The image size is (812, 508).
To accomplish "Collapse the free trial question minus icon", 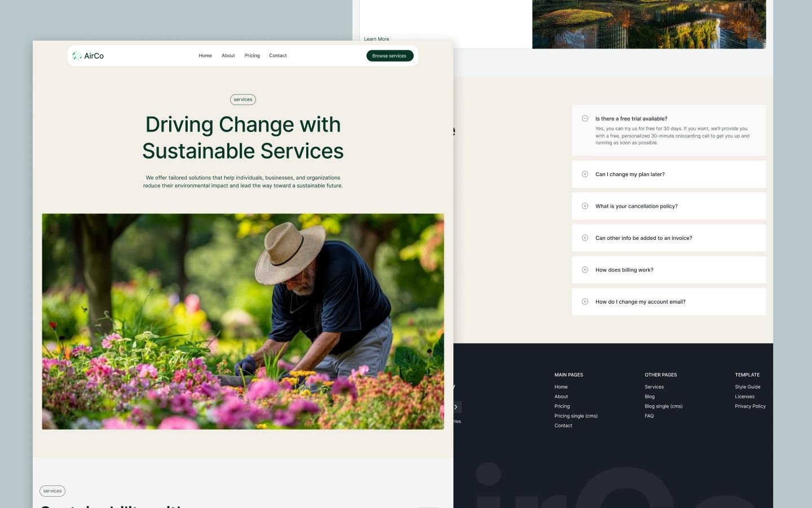I will point(585,119).
